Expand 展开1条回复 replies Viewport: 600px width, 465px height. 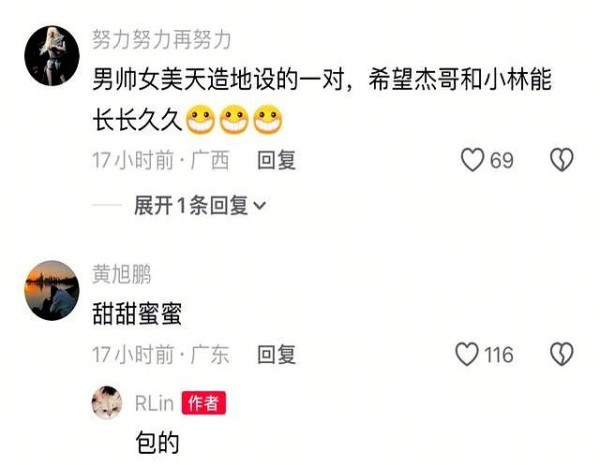point(199,206)
